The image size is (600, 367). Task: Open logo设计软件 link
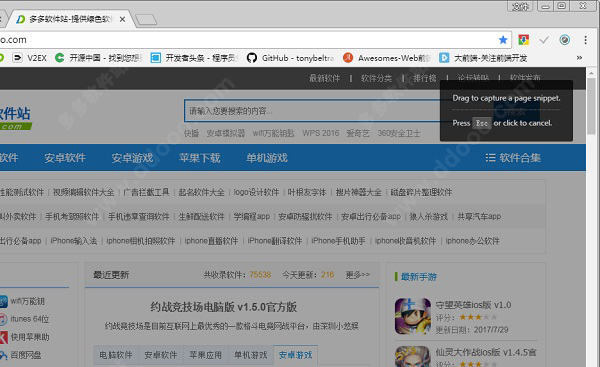coord(256,192)
